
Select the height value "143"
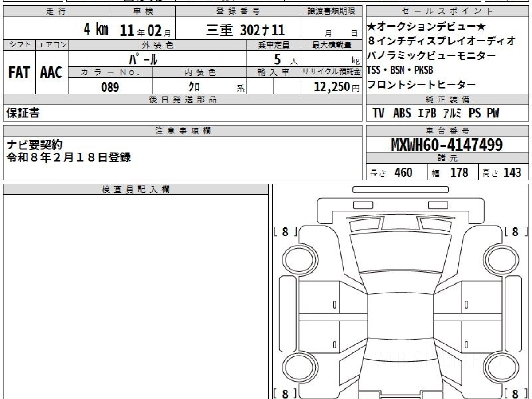pyautogui.click(x=512, y=172)
